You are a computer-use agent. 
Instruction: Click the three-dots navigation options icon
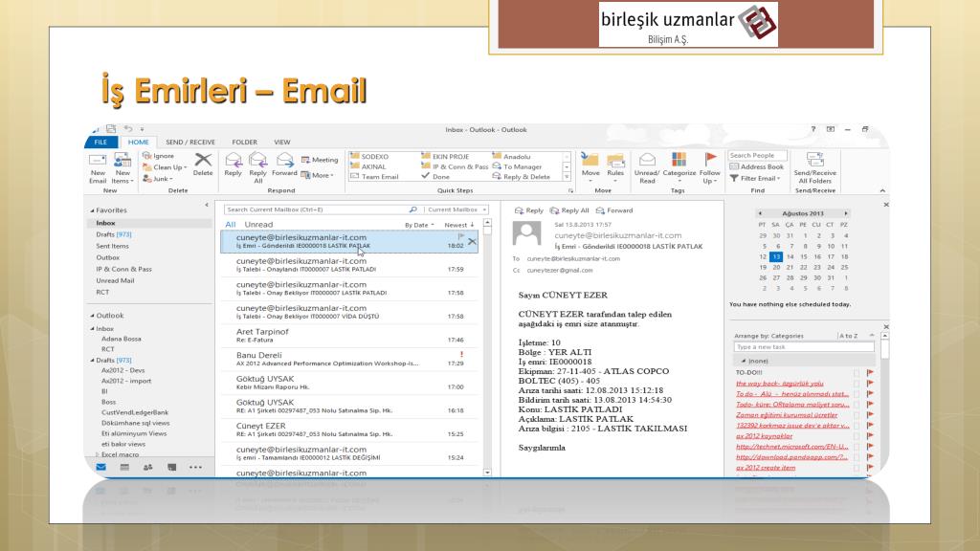point(195,467)
